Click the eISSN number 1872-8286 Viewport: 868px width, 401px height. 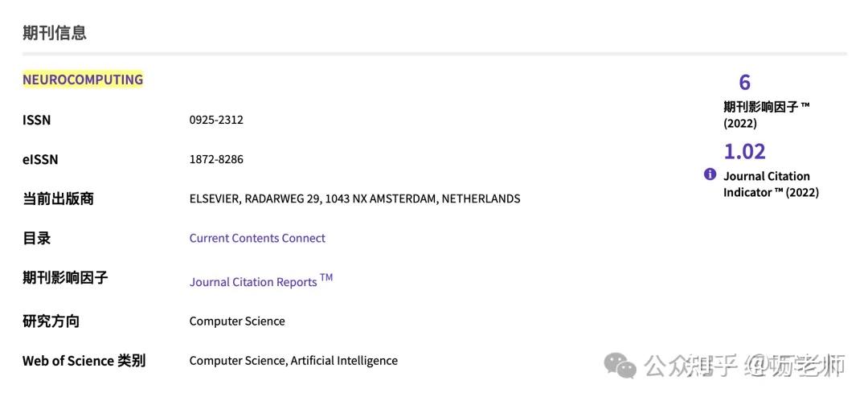(216, 159)
